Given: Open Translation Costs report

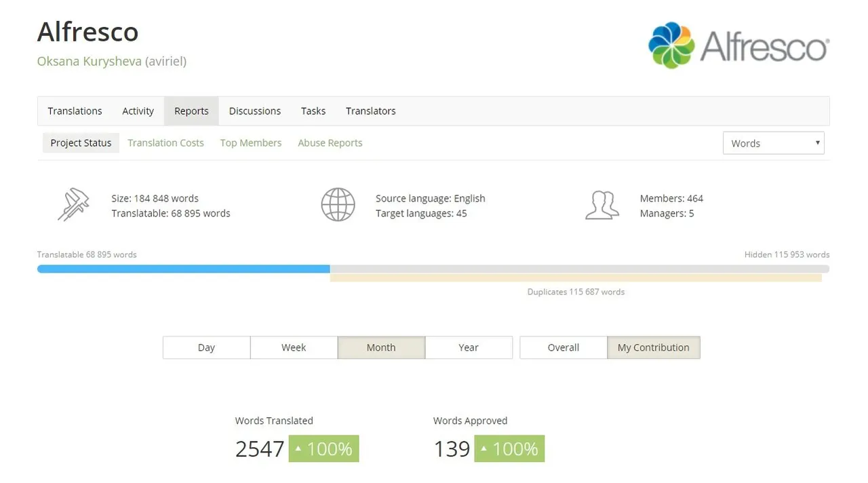Looking at the screenshot, I should pyautogui.click(x=165, y=143).
